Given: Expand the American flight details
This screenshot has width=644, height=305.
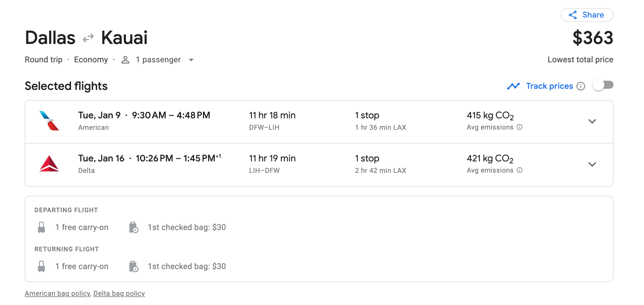Looking at the screenshot, I should [x=592, y=121].
